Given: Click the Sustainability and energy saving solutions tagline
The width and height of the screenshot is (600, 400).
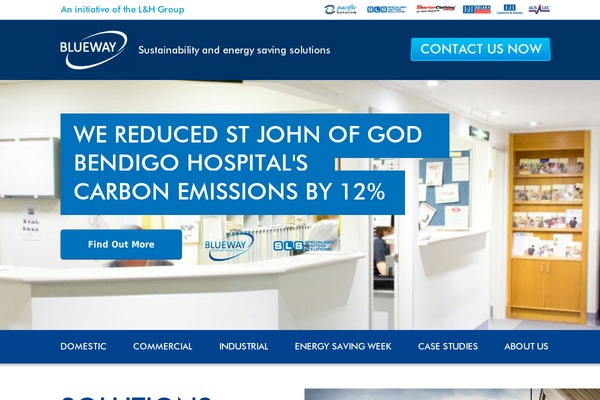Looking at the screenshot, I should 234,50.
